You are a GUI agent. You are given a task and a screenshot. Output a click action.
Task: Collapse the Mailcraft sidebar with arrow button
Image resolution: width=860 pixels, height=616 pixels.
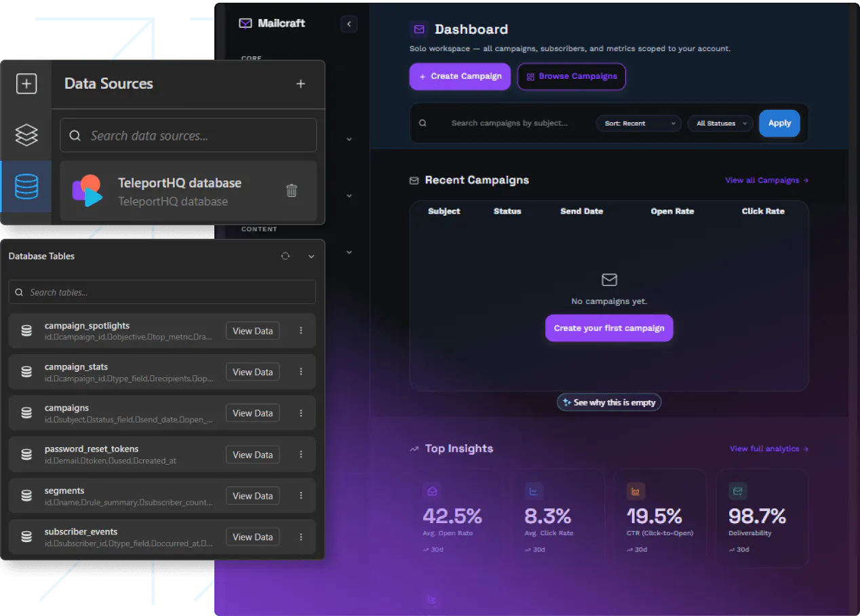(x=349, y=24)
